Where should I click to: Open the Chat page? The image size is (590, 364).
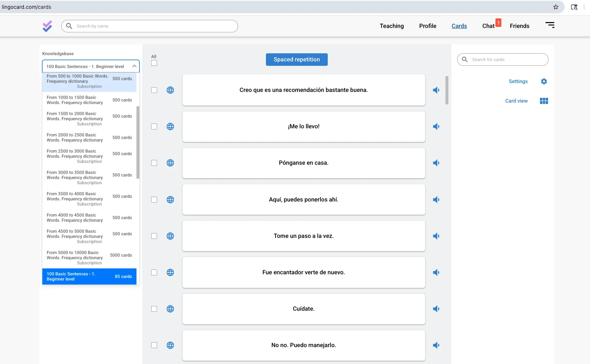(x=488, y=26)
